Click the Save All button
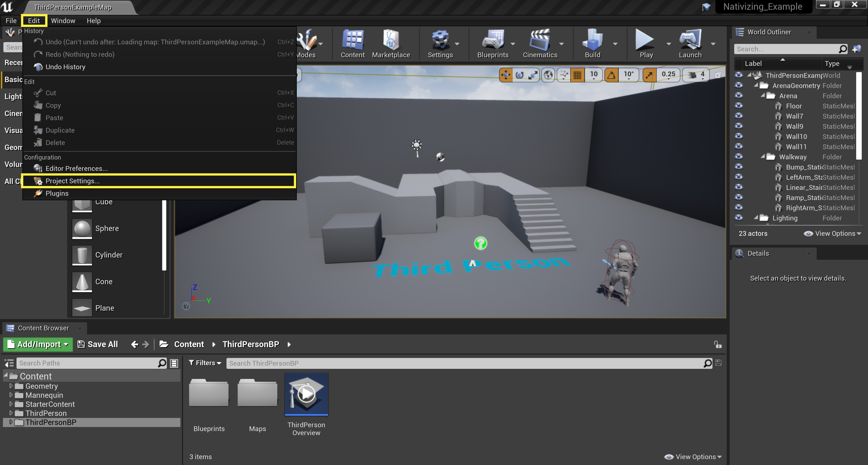The image size is (868, 465). (98, 344)
